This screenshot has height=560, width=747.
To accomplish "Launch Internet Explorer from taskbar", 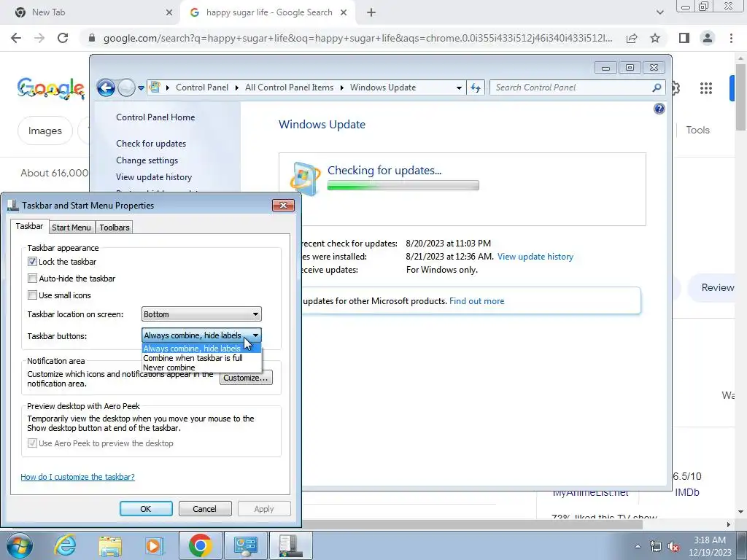I will [65, 545].
